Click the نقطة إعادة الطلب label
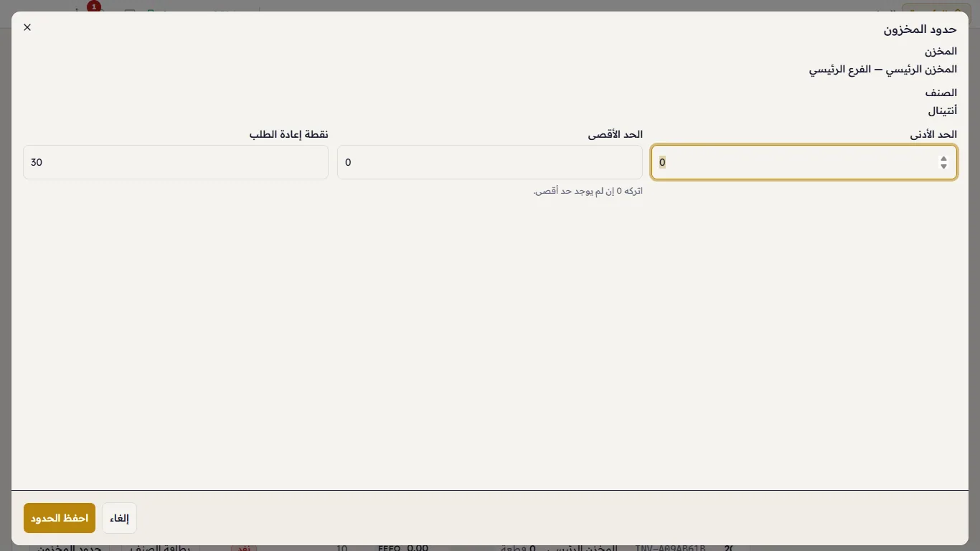 (x=289, y=134)
